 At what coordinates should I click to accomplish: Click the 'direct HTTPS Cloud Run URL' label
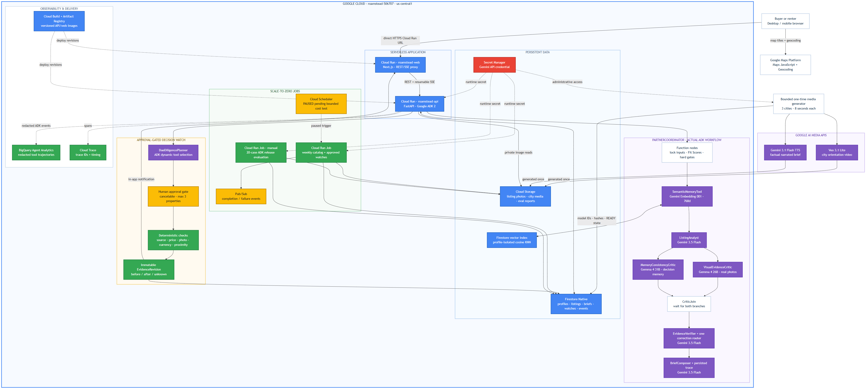point(400,40)
